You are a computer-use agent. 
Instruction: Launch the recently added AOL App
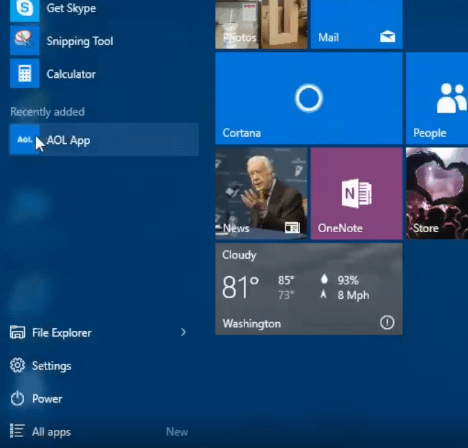click(104, 140)
